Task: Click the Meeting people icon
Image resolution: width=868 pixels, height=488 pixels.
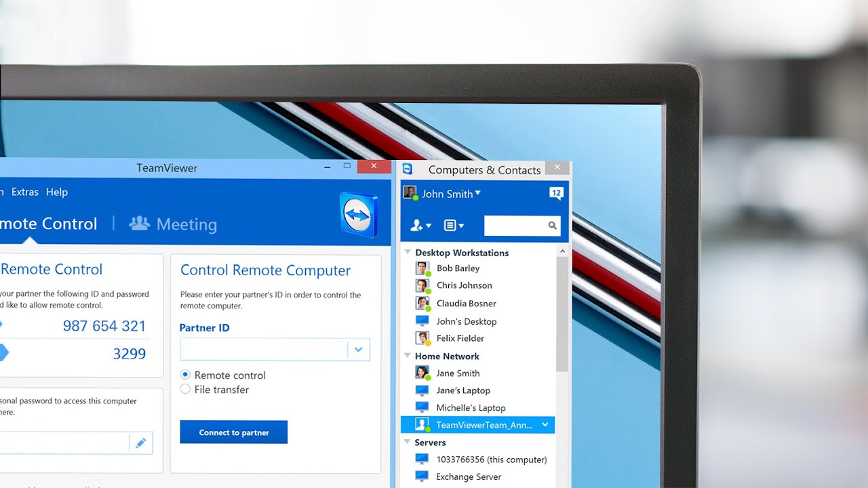Action: coord(139,223)
